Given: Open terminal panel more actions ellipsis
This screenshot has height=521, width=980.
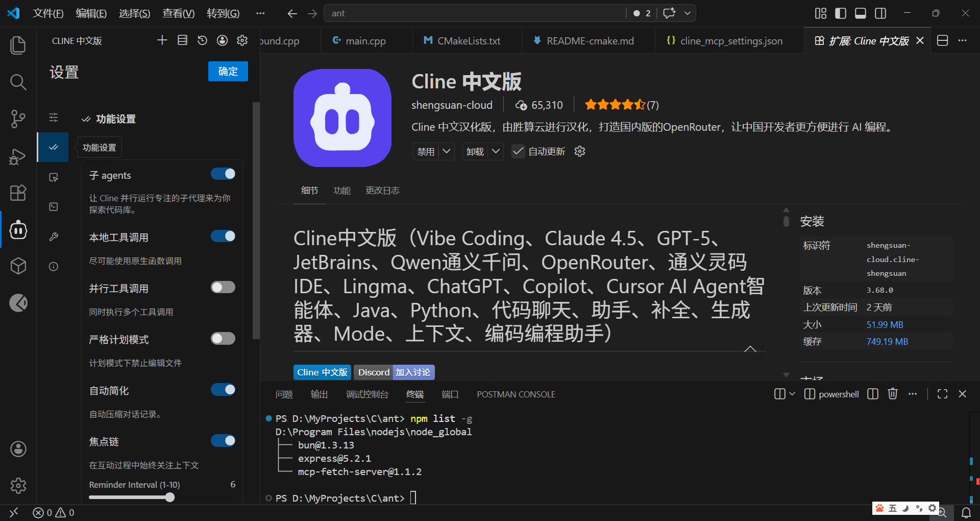Looking at the screenshot, I should [913, 394].
